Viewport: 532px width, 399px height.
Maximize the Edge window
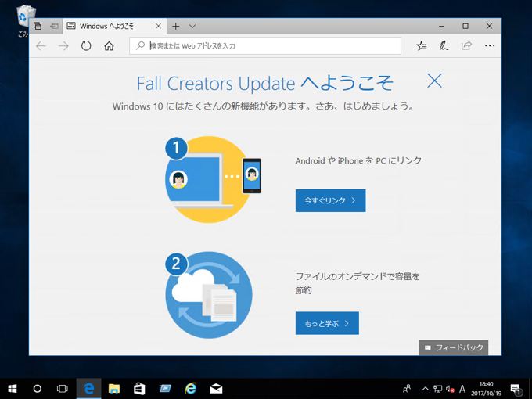[465, 26]
